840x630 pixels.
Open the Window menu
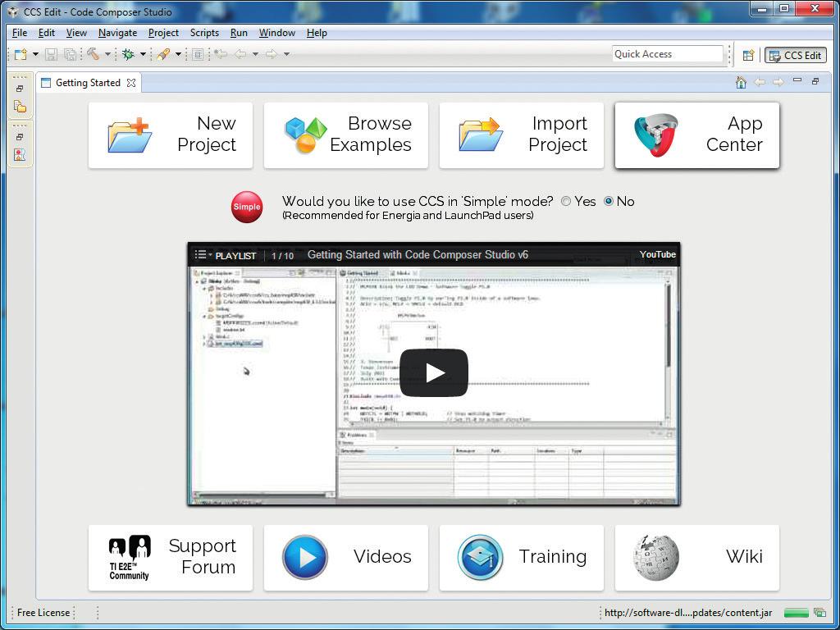click(277, 33)
